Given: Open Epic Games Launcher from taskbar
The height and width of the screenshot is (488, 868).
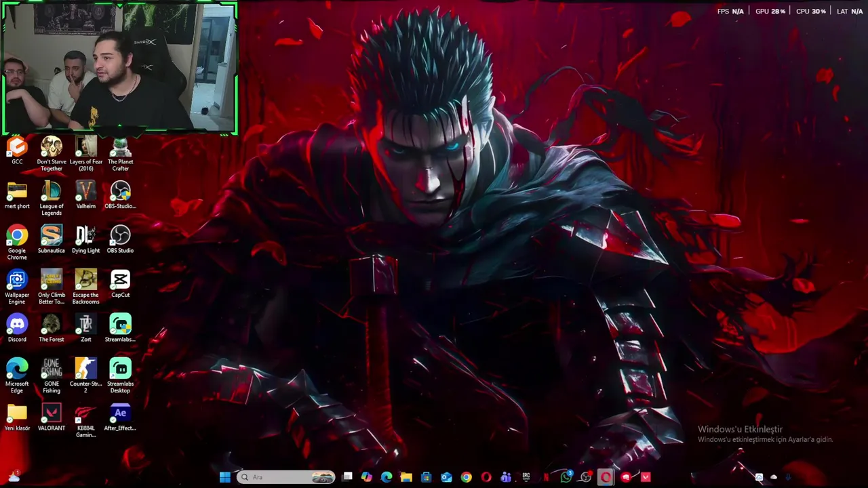Looking at the screenshot, I should [526, 477].
